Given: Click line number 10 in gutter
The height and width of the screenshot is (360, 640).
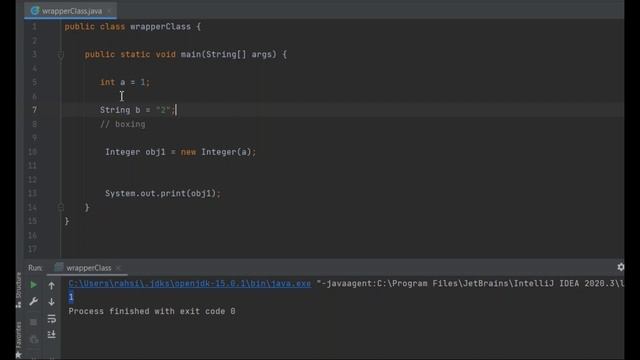Looking at the screenshot, I should pyautogui.click(x=33, y=152).
